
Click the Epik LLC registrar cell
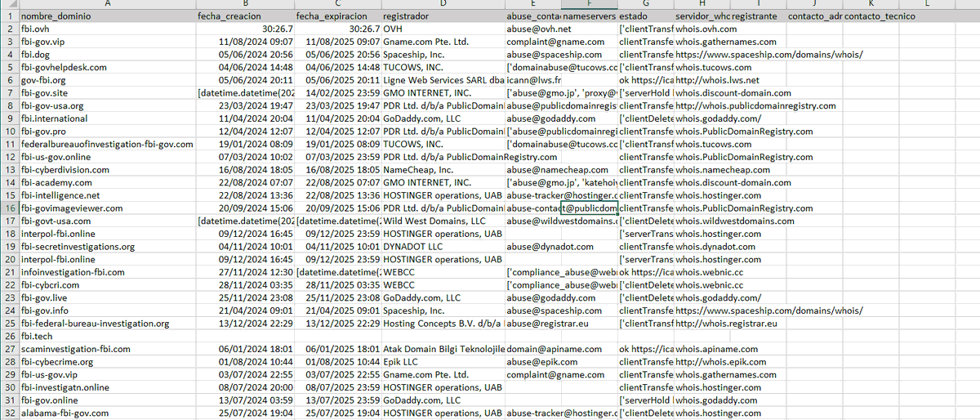point(443,362)
